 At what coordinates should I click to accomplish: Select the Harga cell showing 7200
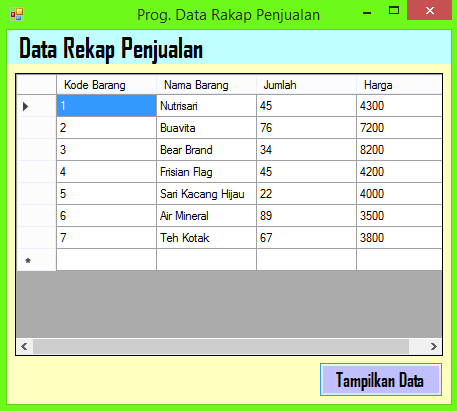399,128
